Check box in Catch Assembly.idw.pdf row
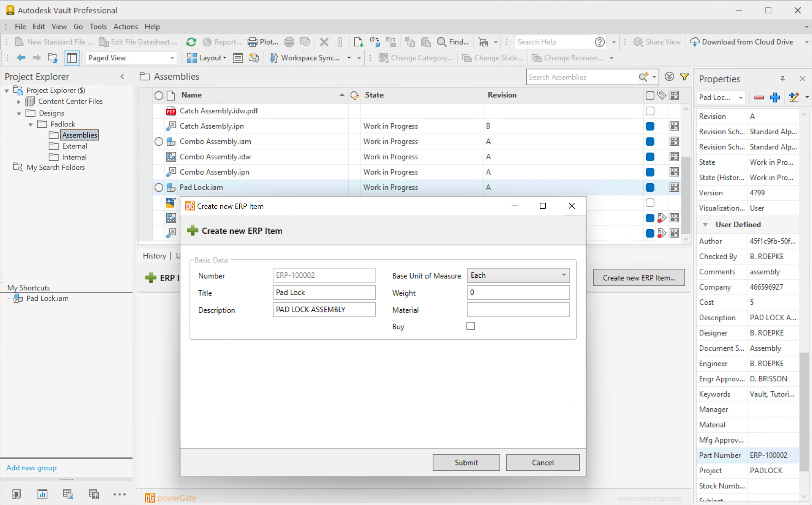This screenshot has width=812, height=505. (650, 111)
